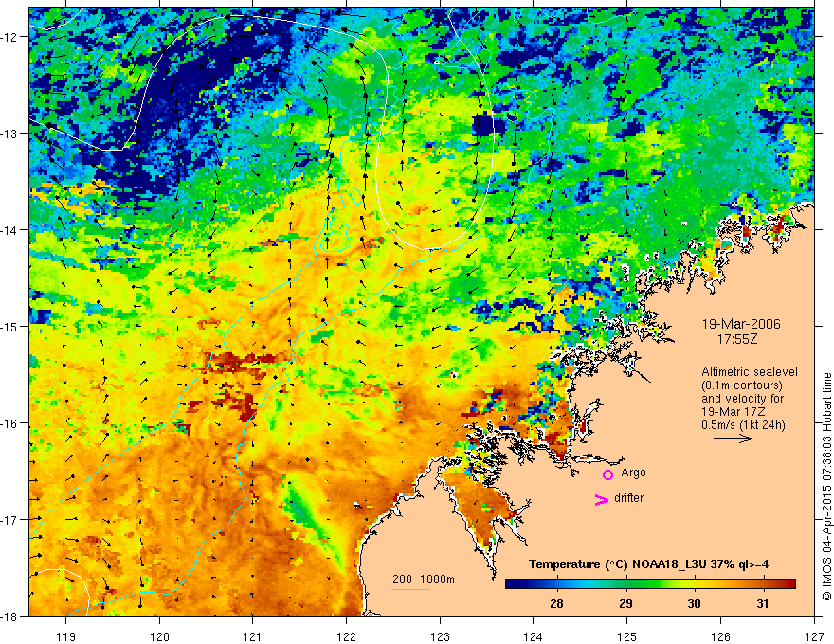Click the cyan 200 1000m isobath legend line
This screenshot has width=834, height=644.
[x=411, y=589]
